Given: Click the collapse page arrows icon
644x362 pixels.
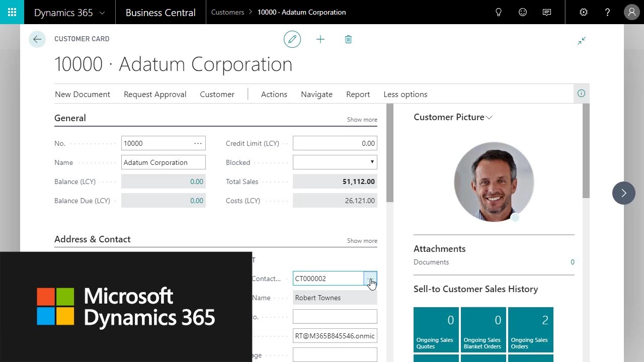Looking at the screenshot, I should click(582, 41).
